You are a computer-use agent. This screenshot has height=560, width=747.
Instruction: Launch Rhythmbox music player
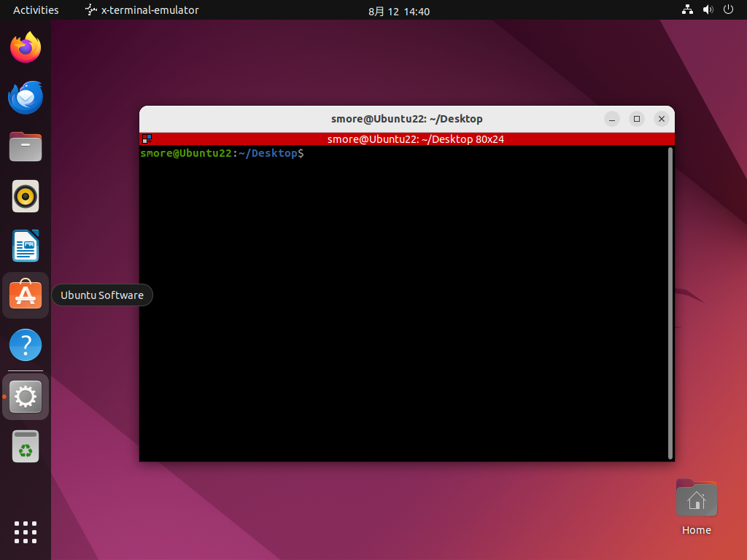pyautogui.click(x=26, y=196)
